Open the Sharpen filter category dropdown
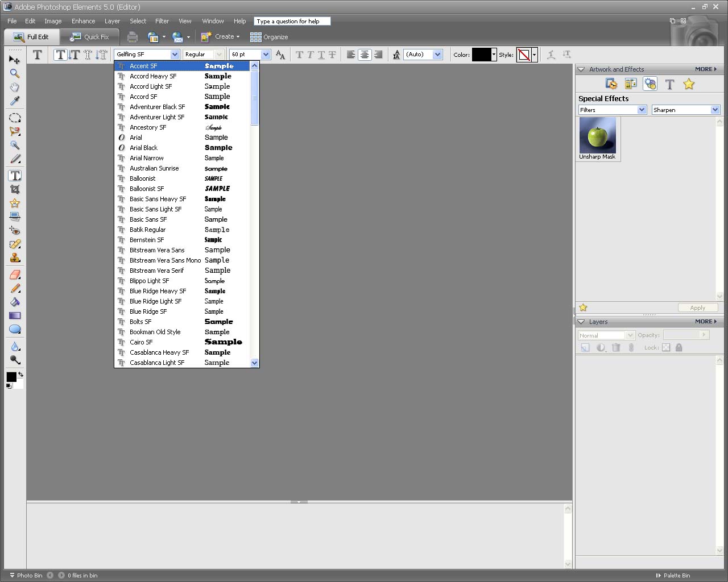This screenshot has height=582, width=728. (x=715, y=110)
